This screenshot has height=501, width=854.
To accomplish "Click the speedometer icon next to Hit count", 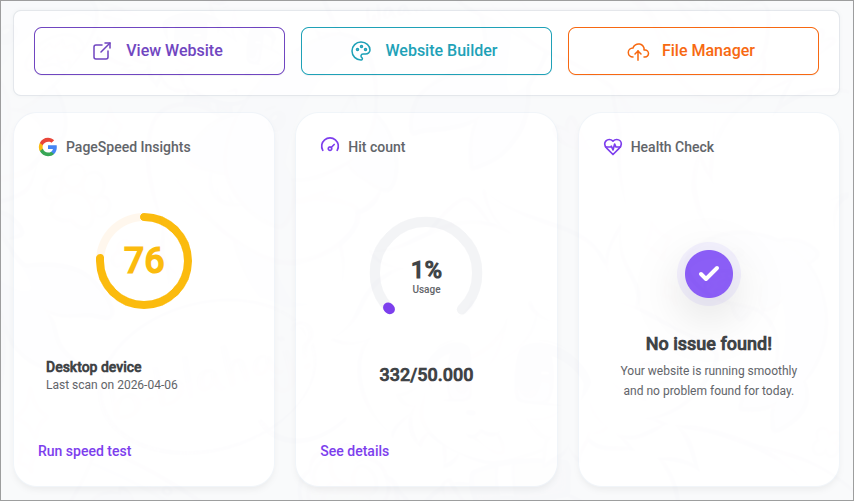I will tap(330, 146).
